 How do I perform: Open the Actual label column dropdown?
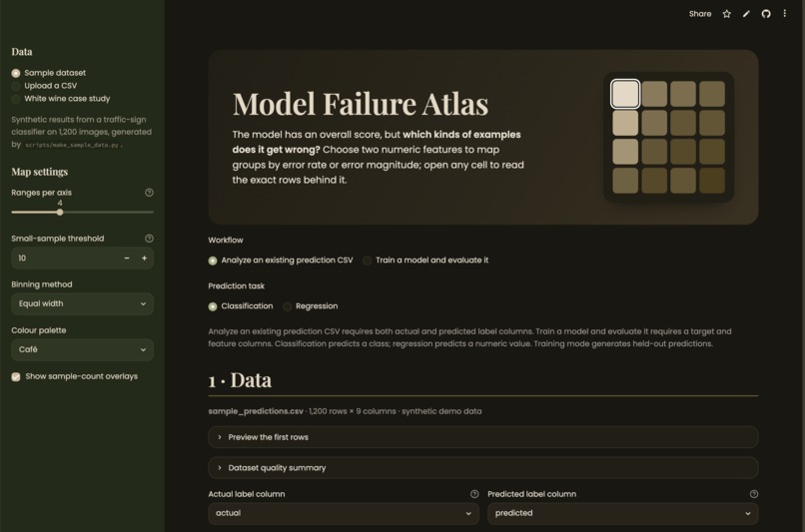344,513
